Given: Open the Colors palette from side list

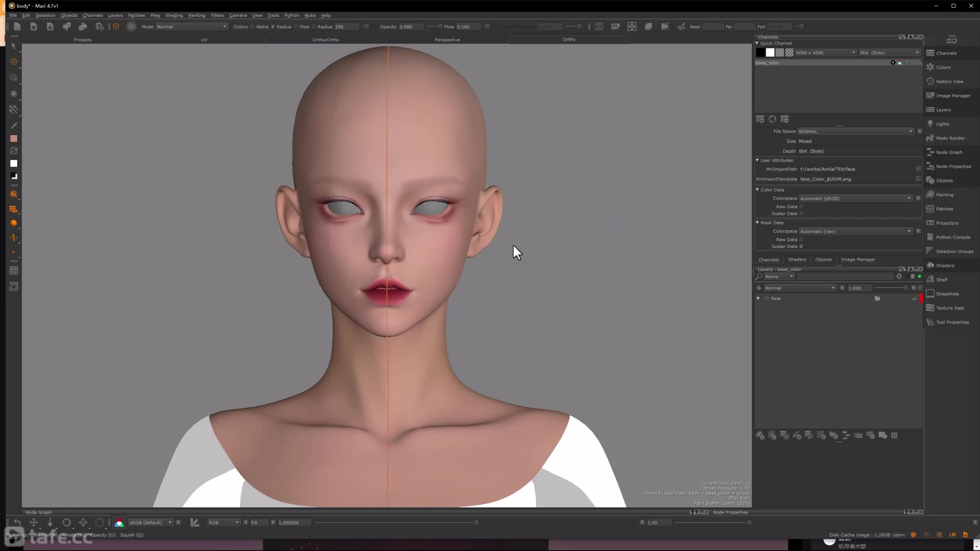Looking at the screenshot, I should [943, 67].
